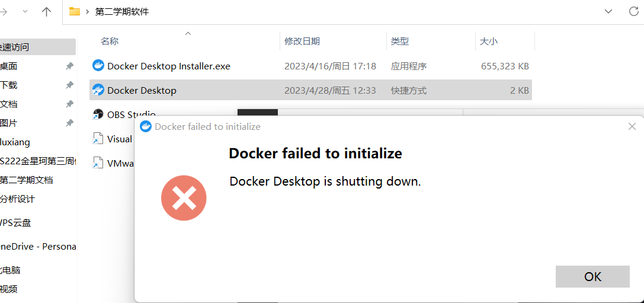Open recent locations dropdown near navigation arrows
The width and height of the screenshot is (644, 303).
(25, 11)
